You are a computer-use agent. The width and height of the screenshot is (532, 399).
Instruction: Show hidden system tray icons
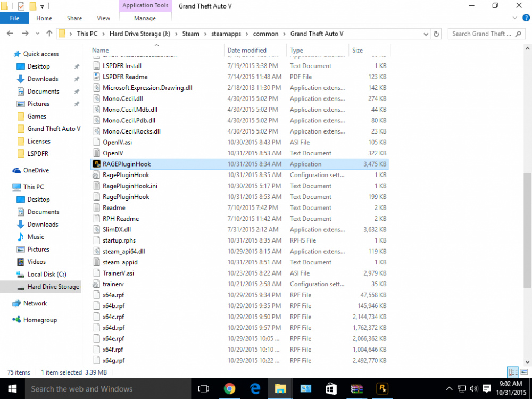click(x=449, y=389)
